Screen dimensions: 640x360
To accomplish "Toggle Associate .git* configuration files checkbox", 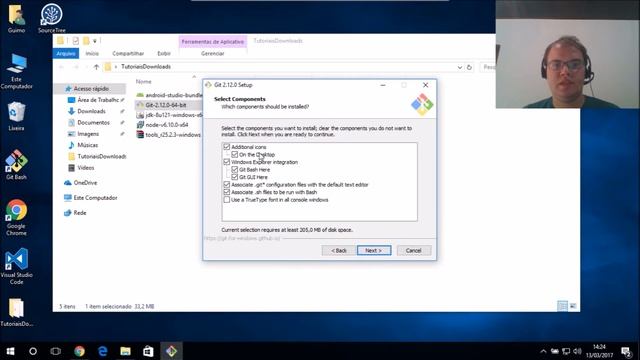I will [x=227, y=184].
